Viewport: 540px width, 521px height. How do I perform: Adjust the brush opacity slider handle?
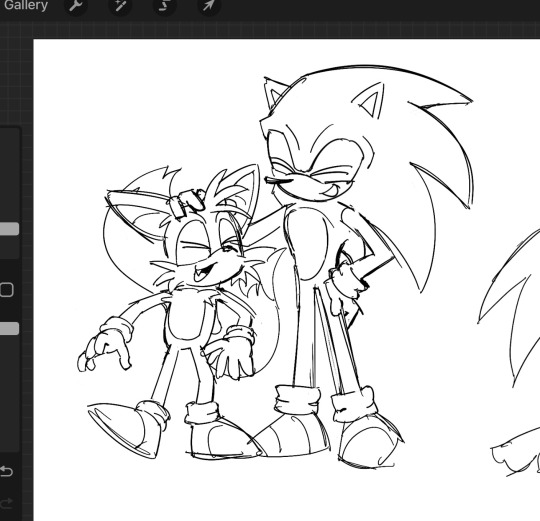(x=9, y=329)
